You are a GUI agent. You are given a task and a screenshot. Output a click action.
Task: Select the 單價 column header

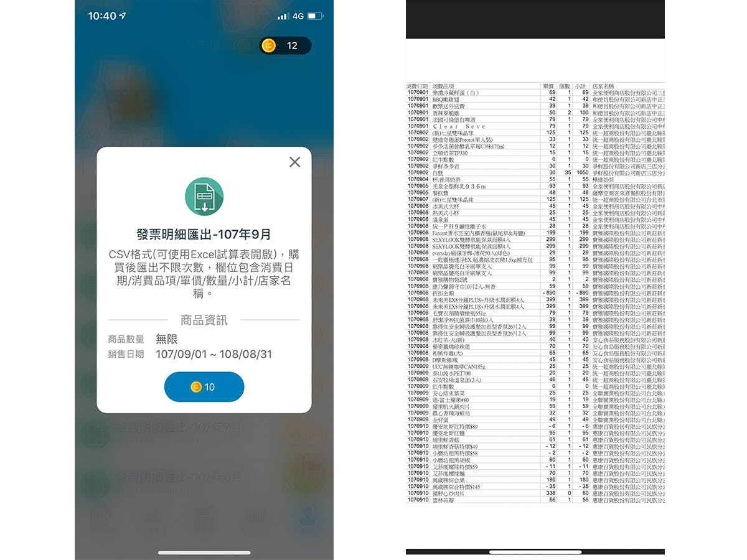point(548,86)
